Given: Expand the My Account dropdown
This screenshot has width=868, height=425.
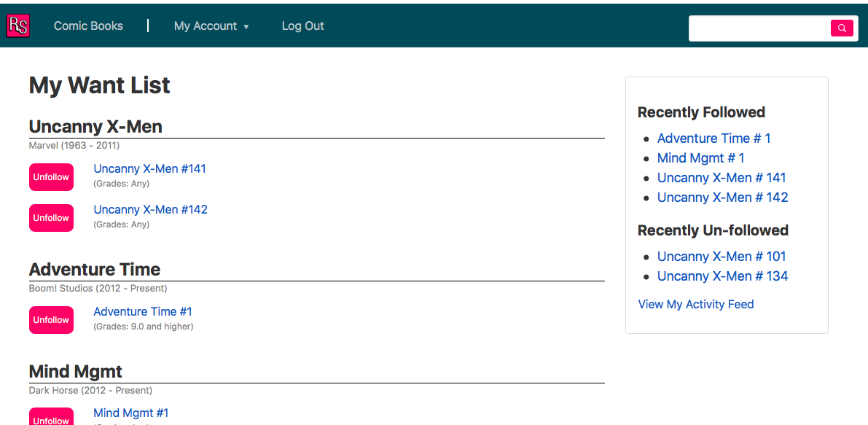Looking at the screenshot, I should [x=211, y=26].
